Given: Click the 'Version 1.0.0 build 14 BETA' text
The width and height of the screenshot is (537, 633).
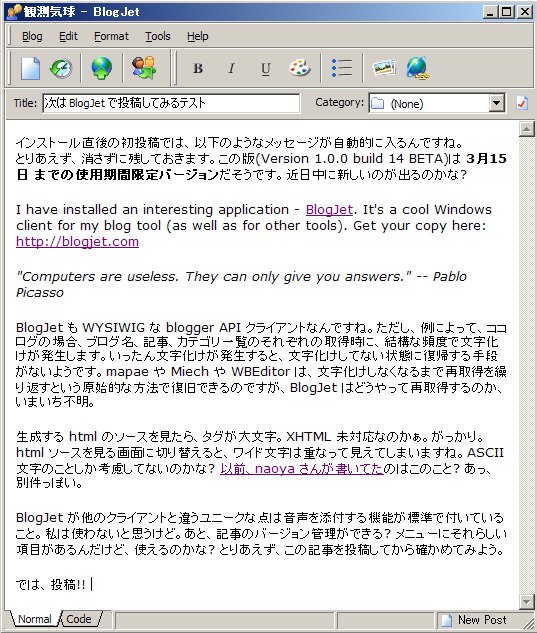Looking at the screenshot, I should pos(352,158).
